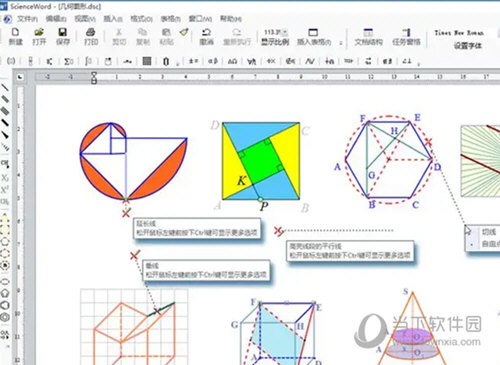Select the dotted line drawing tool
The width and height of the screenshot is (500, 365).
click(x=5, y=146)
